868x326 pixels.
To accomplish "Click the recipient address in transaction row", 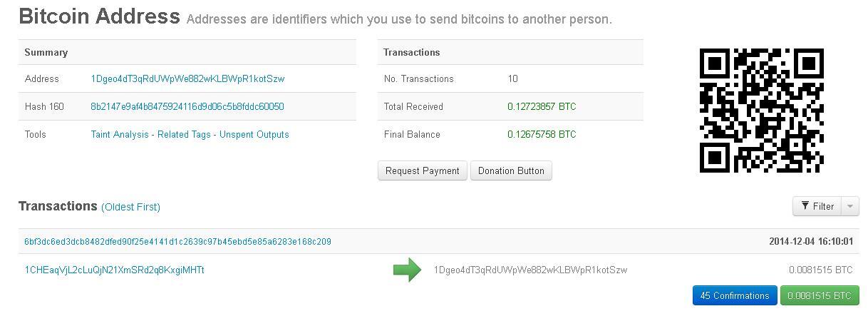I will tap(530, 270).
